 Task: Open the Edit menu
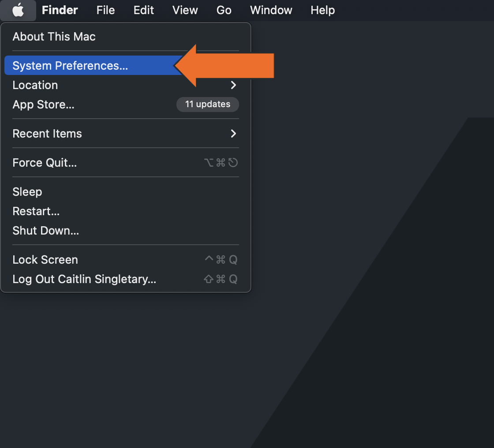[143, 10]
